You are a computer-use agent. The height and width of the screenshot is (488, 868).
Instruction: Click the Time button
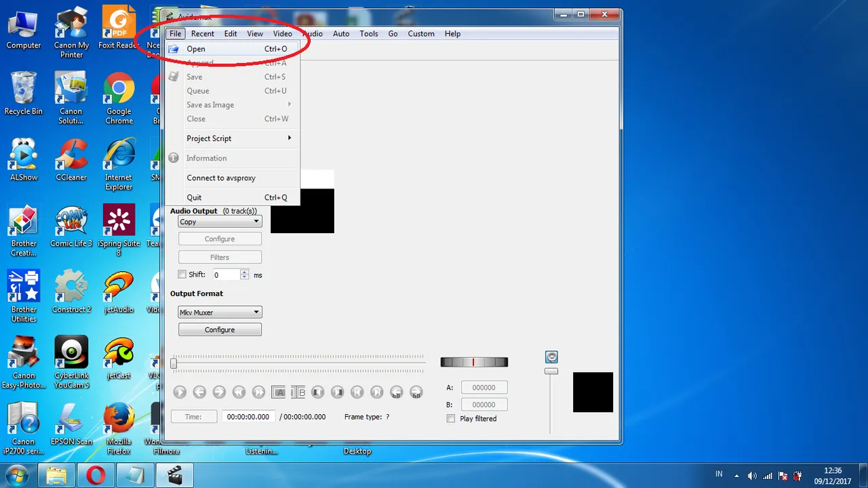click(194, 417)
